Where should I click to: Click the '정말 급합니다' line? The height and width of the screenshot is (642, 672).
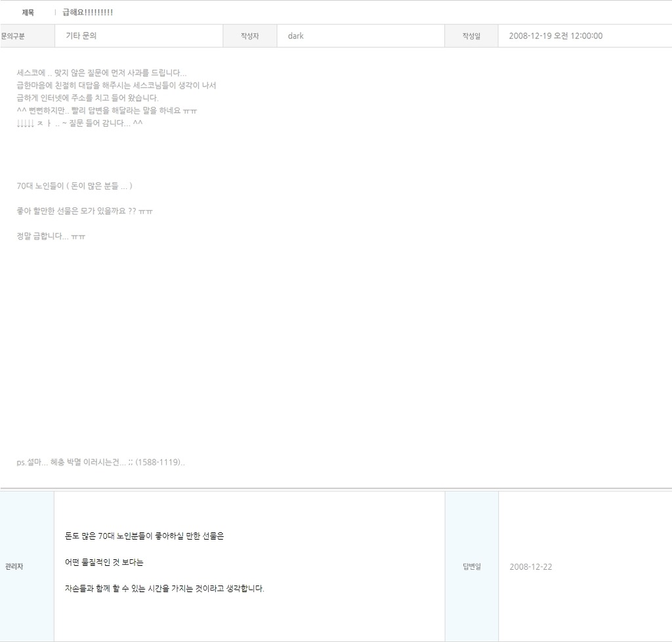point(51,236)
